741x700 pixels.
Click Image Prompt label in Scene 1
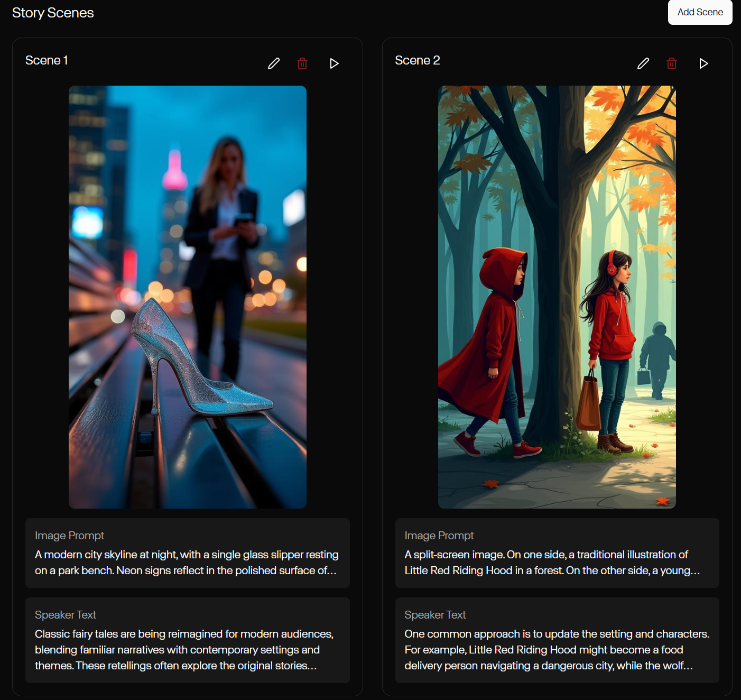click(69, 536)
